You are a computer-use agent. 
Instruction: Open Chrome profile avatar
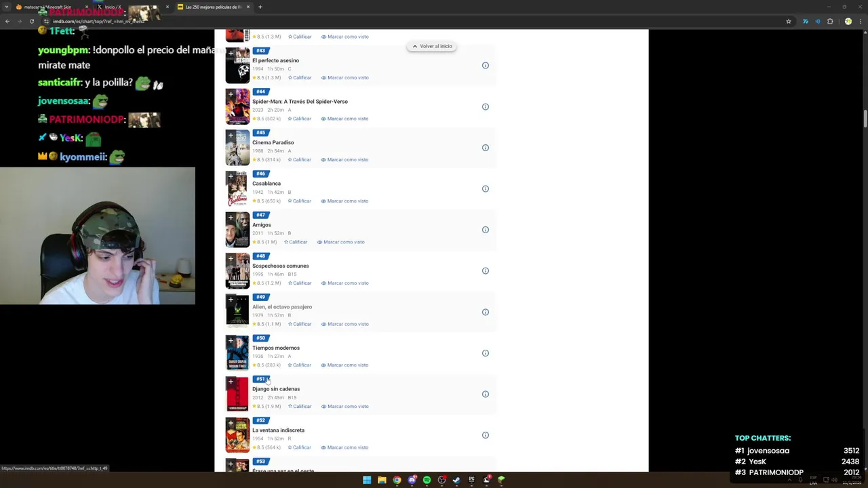pyautogui.click(x=848, y=21)
